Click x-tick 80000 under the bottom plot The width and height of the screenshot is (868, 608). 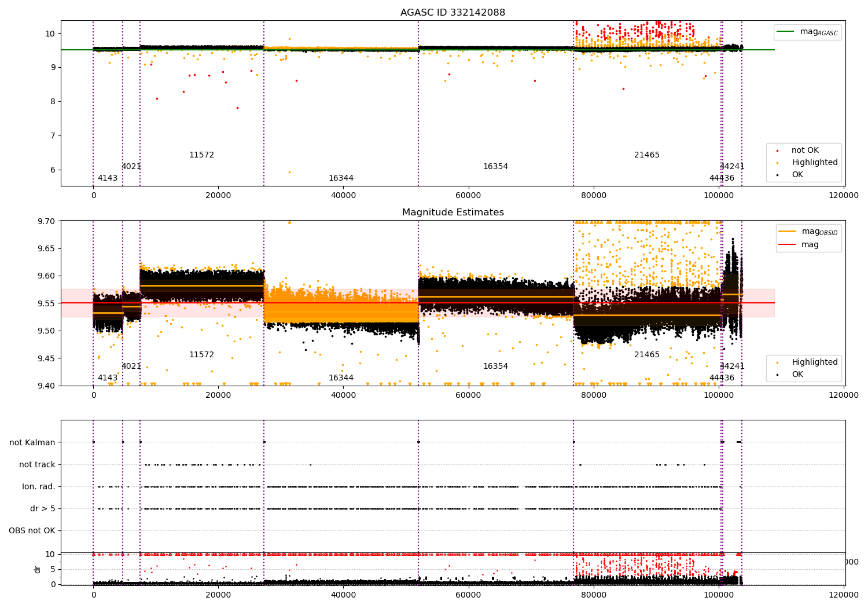tap(594, 595)
